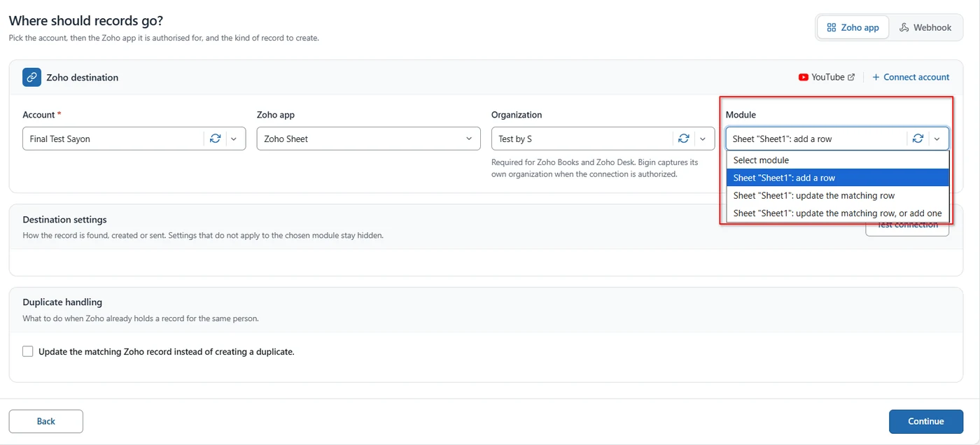Refresh the Module list
The height and width of the screenshot is (445, 980).
click(918, 139)
